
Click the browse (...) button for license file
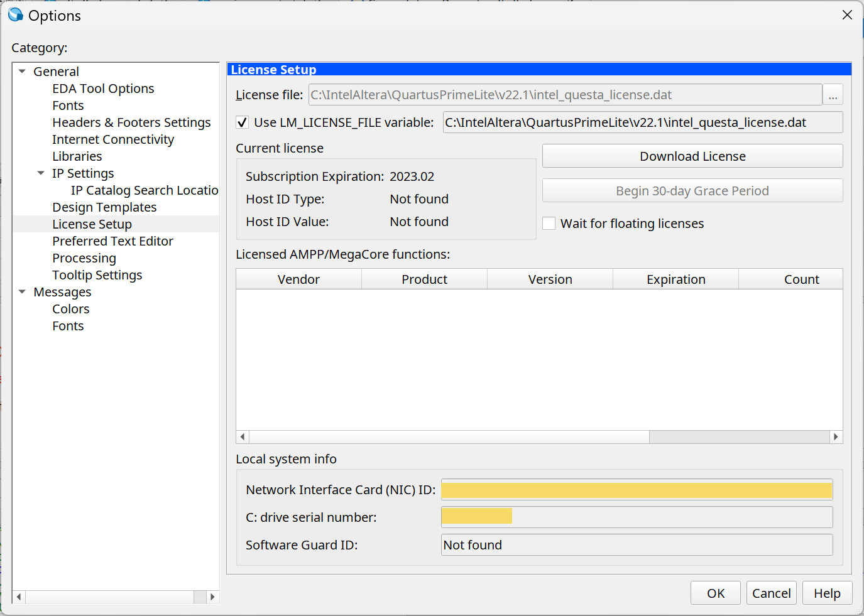pos(833,95)
